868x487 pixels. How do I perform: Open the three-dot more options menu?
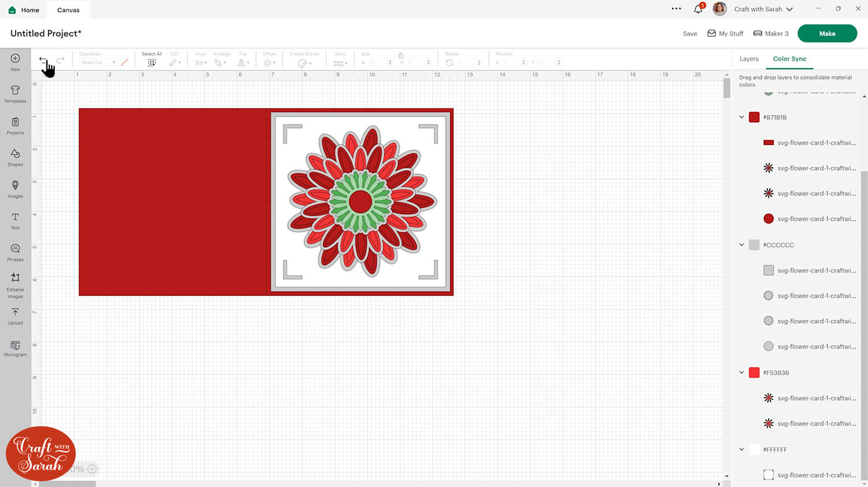pos(676,9)
